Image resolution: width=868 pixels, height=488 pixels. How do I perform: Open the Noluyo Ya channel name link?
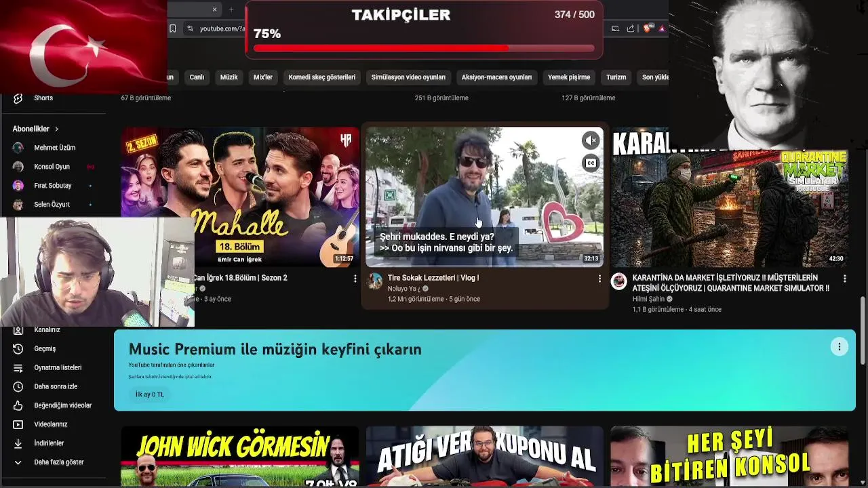(404, 289)
